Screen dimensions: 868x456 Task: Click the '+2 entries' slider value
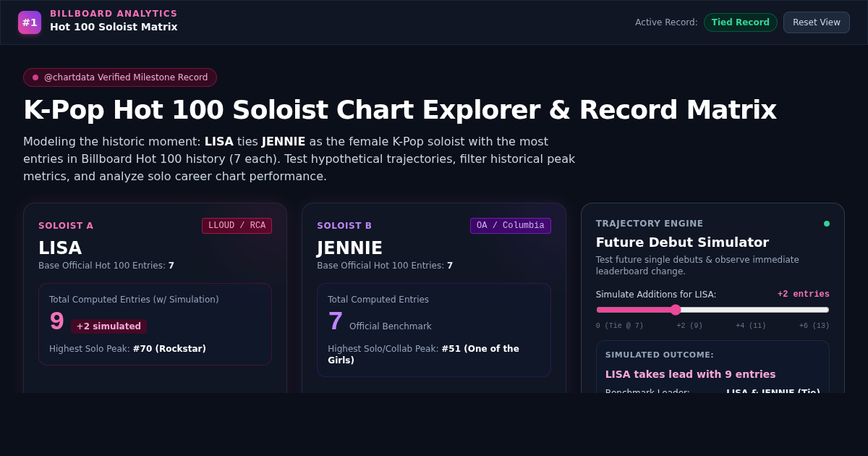click(804, 295)
